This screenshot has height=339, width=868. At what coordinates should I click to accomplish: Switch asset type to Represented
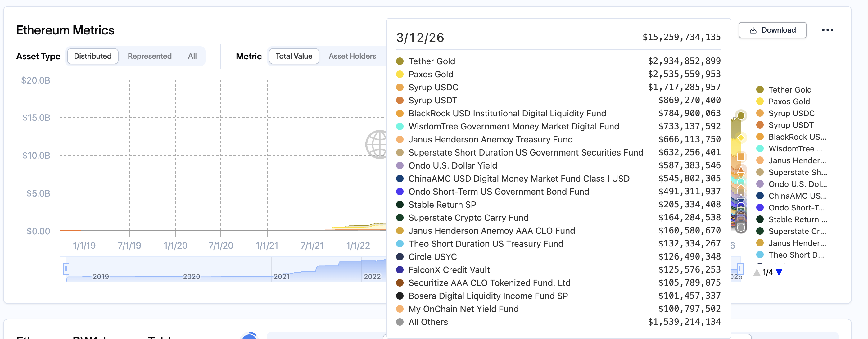tap(149, 56)
